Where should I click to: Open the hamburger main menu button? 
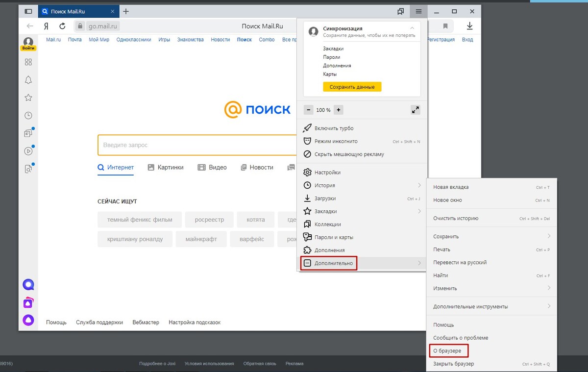[x=418, y=11]
